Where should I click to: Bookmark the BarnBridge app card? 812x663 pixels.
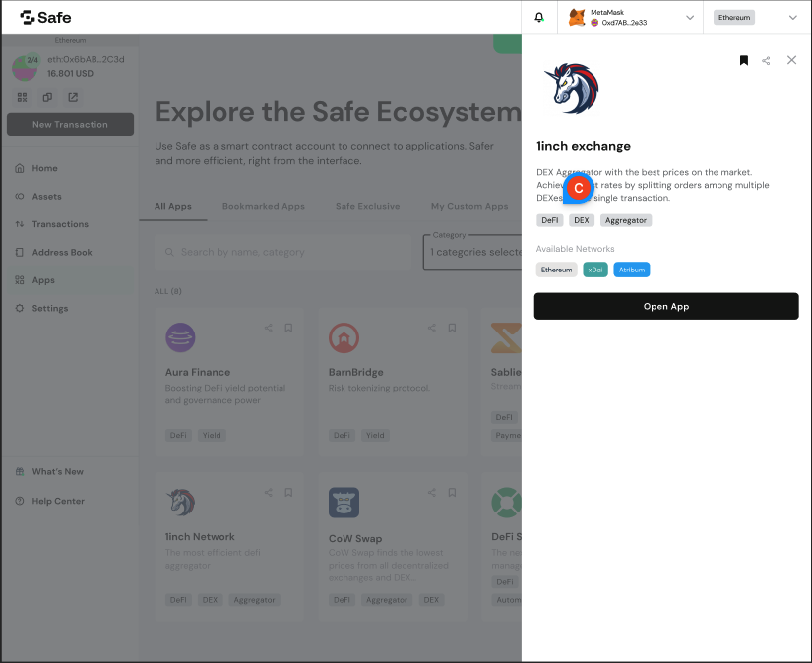coord(452,328)
